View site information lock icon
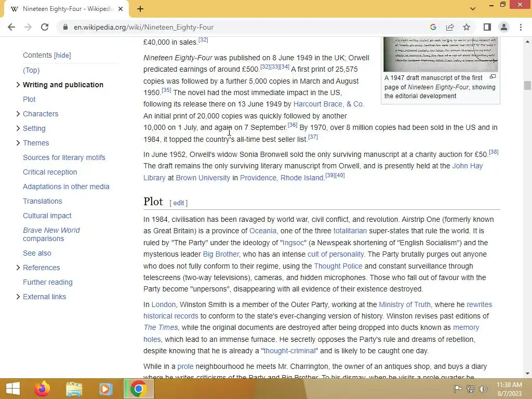The height and width of the screenshot is (399, 532). [x=65, y=27]
